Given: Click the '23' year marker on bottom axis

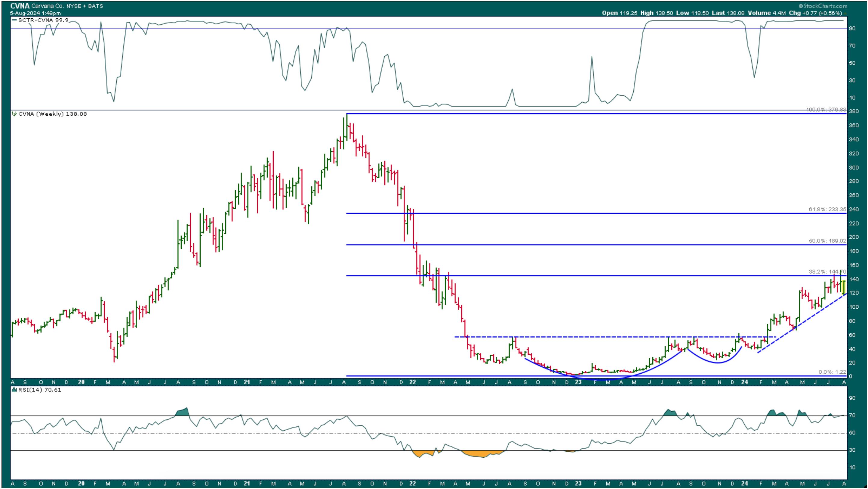Looking at the screenshot, I should tap(578, 483).
